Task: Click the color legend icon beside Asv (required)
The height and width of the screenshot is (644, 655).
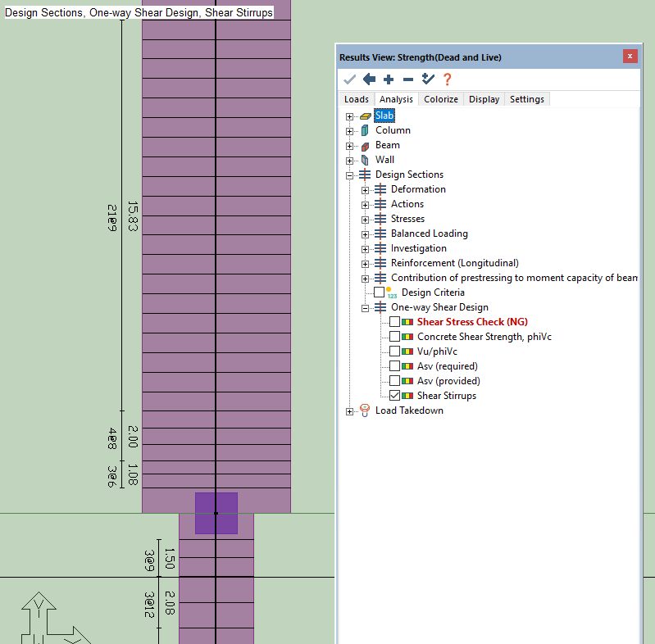Action: pos(407,366)
